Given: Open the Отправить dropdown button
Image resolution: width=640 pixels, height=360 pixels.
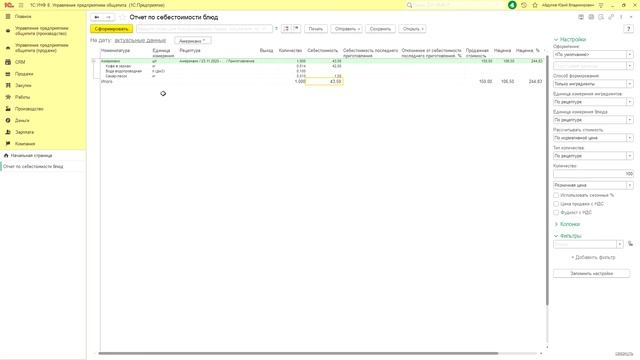Looking at the screenshot, I should click(x=347, y=29).
